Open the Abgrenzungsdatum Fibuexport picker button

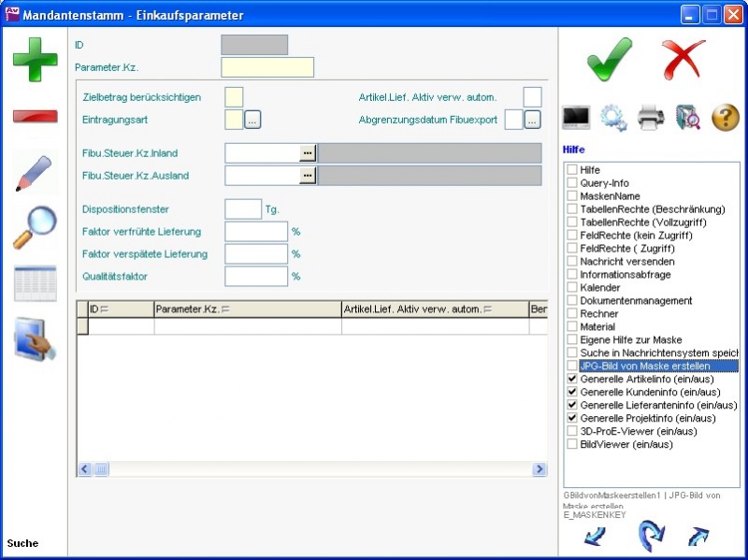coord(532,120)
